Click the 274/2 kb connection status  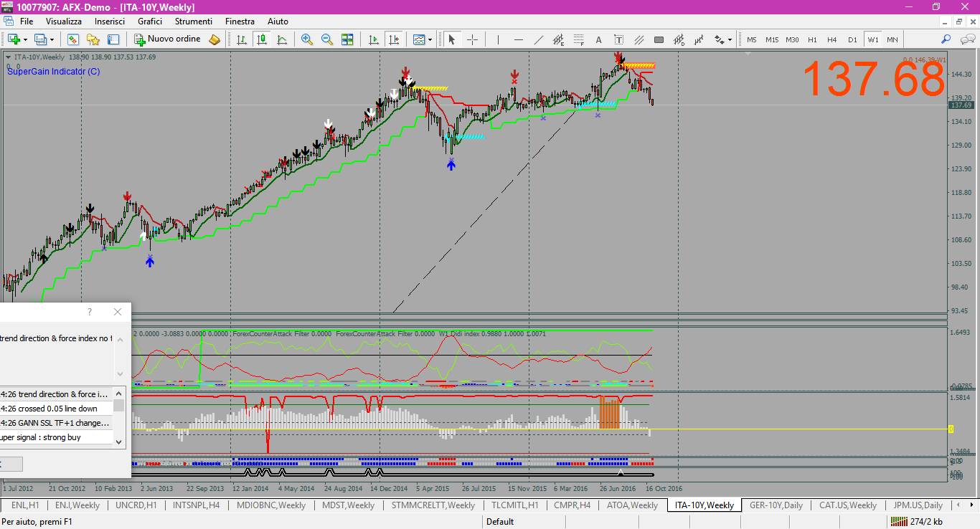coord(918,522)
